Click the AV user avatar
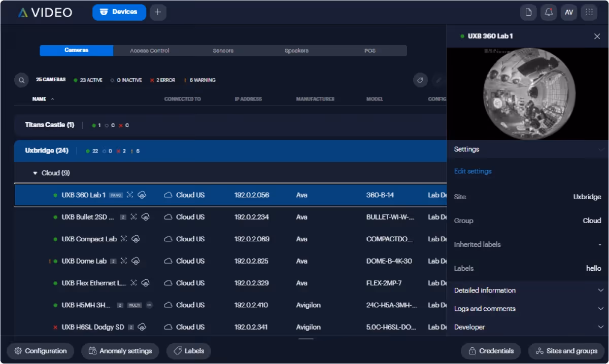Screen dimensions: 609x364 [x=569, y=12]
